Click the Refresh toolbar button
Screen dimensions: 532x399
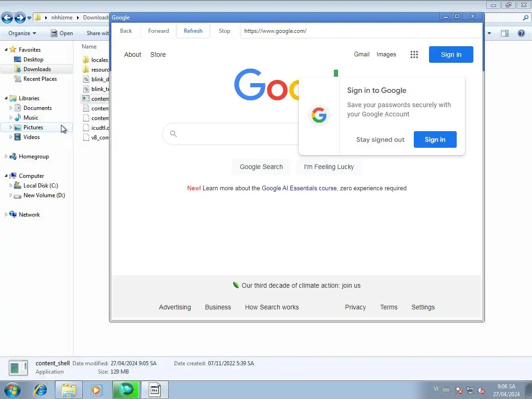click(193, 31)
